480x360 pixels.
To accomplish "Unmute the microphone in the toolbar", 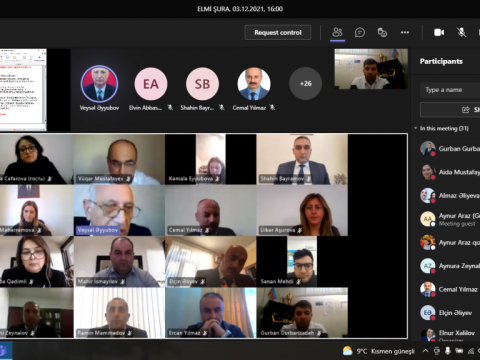I will point(461,32).
